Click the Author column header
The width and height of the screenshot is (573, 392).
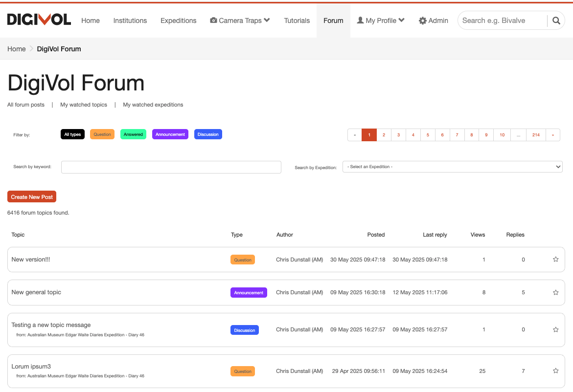(285, 235)
